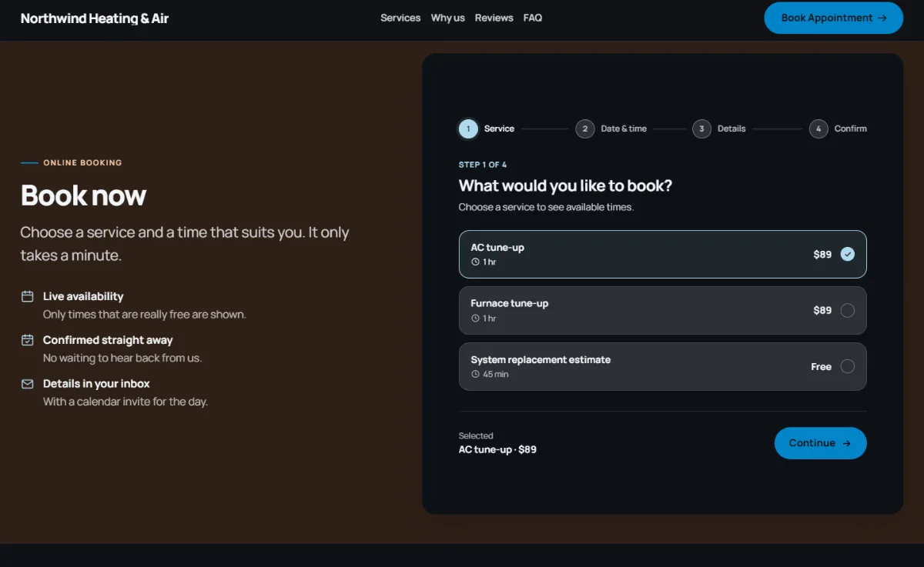Click the Details in your inbox envelope icon
Image resolution: width=924 pixels, height=567 pixels.
(x=28, y=384)
